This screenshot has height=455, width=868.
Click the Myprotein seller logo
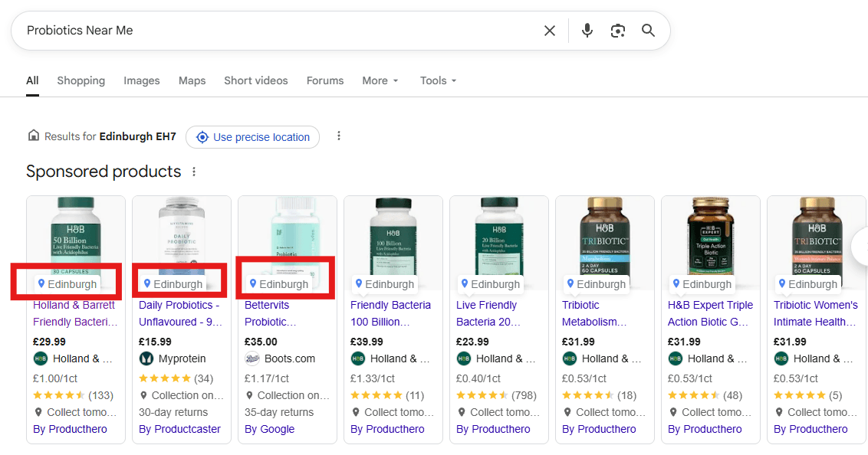point(146,358)
